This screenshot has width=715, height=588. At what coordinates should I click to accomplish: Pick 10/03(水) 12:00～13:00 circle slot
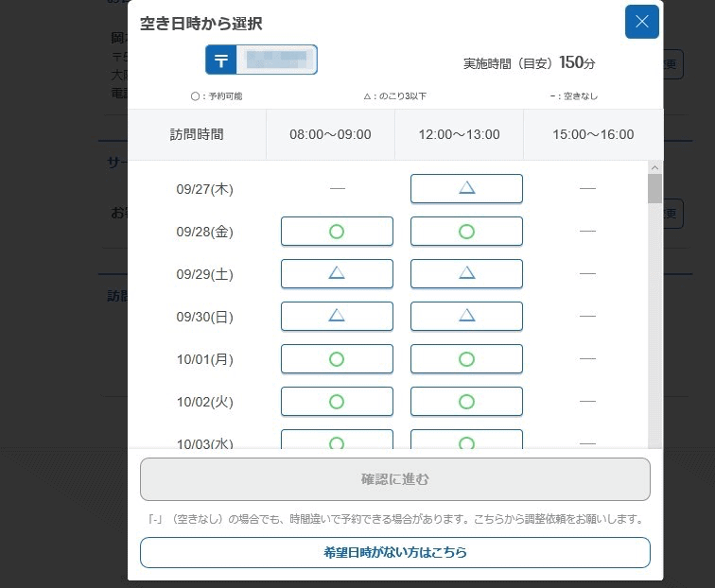coord(466,440)
